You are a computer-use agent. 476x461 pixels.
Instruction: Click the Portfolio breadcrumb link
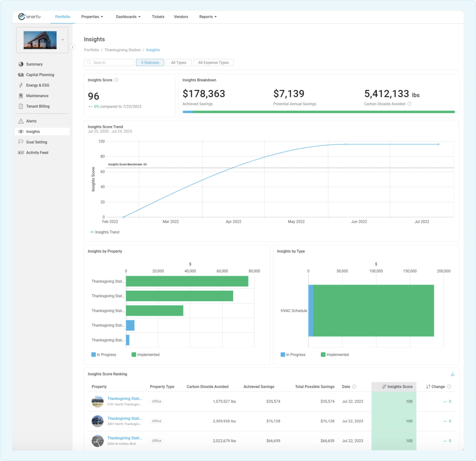(91, 50)
